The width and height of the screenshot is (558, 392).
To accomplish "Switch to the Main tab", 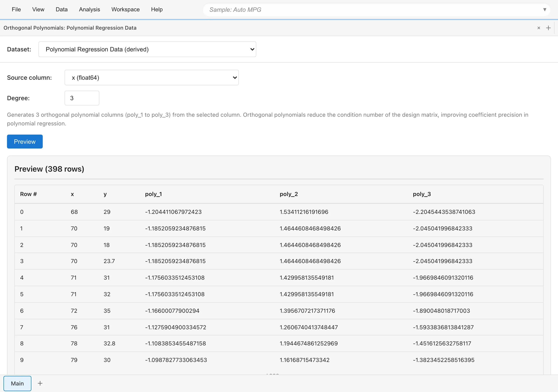I will (x=17, y=383).
